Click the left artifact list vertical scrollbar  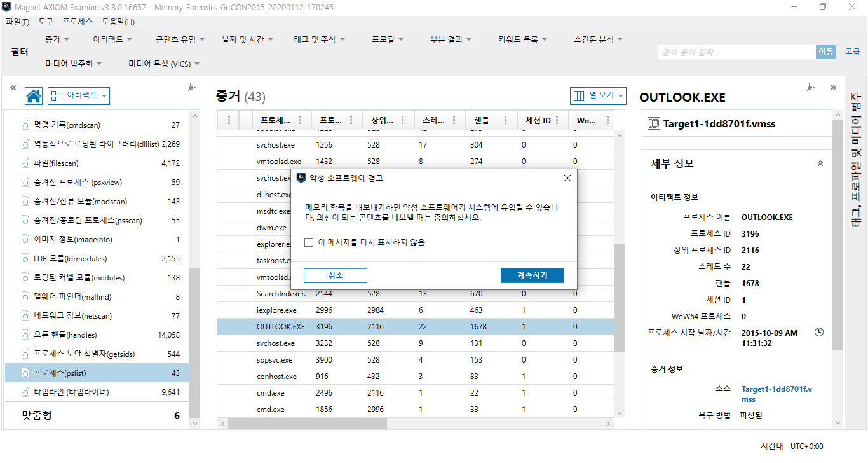coord(195,342)
